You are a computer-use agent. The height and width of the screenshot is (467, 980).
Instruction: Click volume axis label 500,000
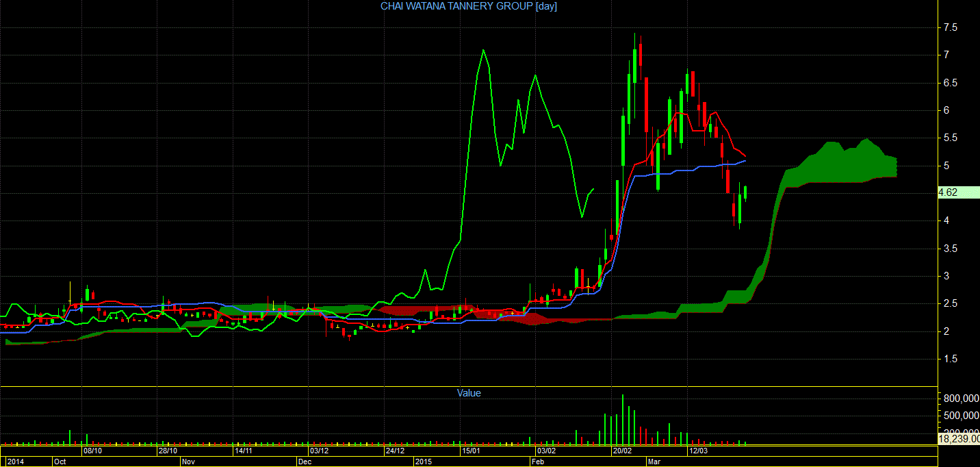(960, 416)
